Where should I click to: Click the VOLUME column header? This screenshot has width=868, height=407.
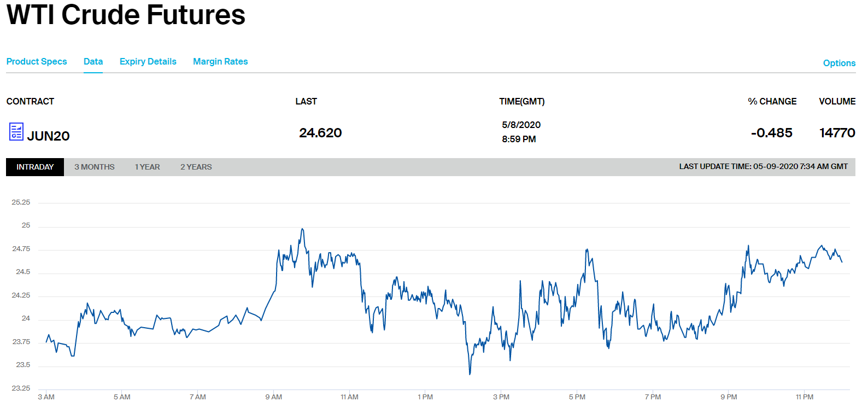(x=837, y=102)
